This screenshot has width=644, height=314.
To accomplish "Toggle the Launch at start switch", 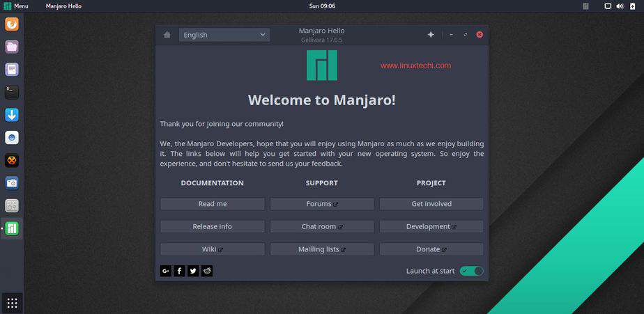I will 471,271.
